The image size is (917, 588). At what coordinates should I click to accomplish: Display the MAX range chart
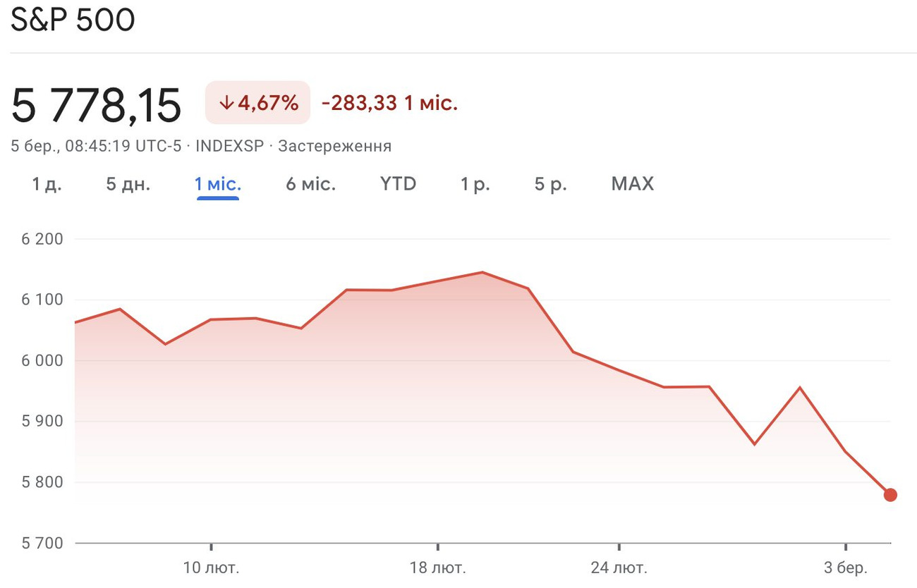pos(632,185)
